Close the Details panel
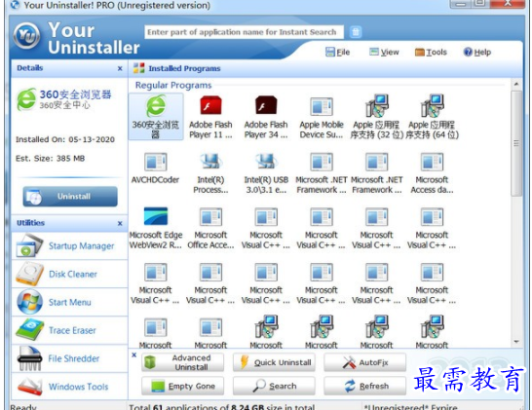Viewport: 532px width, 410px height. click(120, 68)
